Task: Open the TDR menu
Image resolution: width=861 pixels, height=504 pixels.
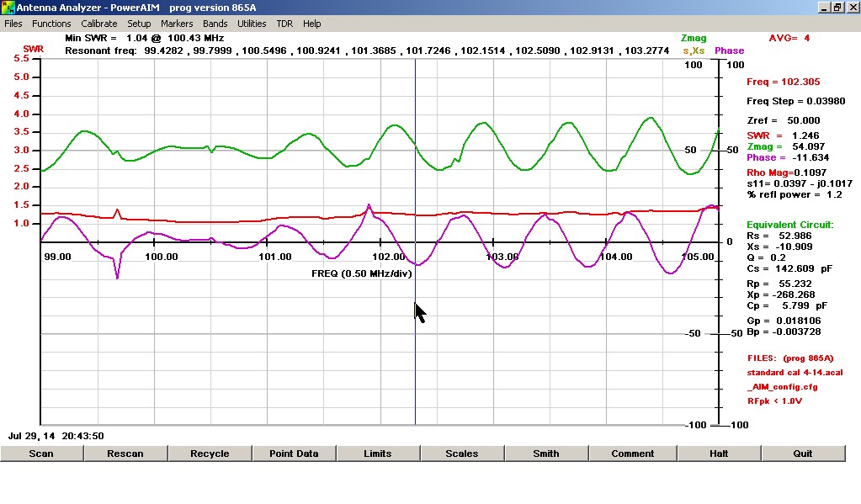Action: click(284, 24)
